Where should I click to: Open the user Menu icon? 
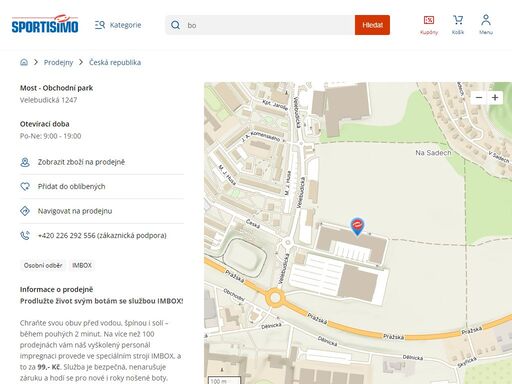[x=486, y=25]
